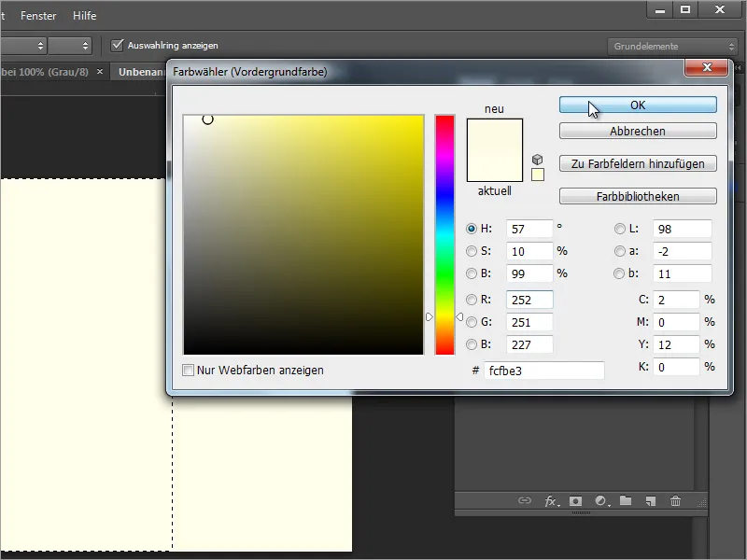Screen dimensions: 747x560
Task: Click Zu Farbfeldern hinzufügen
Action: coord(638,164)
